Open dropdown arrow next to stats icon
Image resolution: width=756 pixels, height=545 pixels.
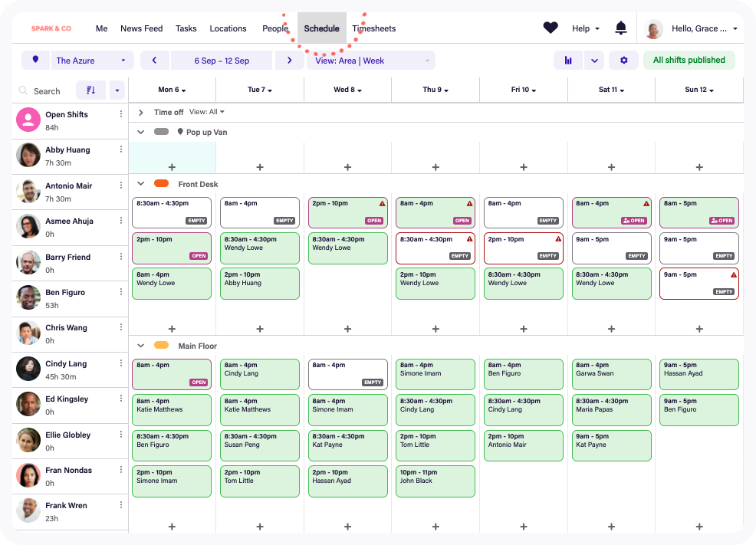(594, 61)
